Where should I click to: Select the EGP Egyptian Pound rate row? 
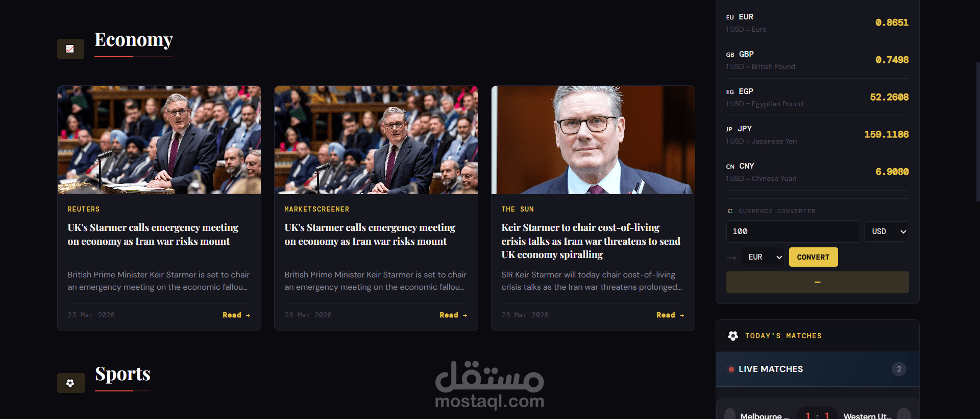[x=817, y=97]
